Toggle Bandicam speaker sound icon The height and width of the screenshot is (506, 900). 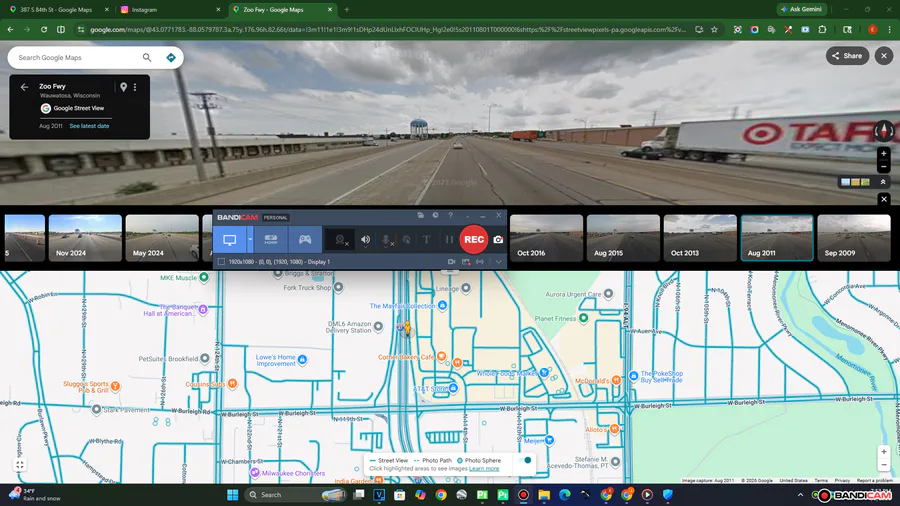(x=366, y=240)
